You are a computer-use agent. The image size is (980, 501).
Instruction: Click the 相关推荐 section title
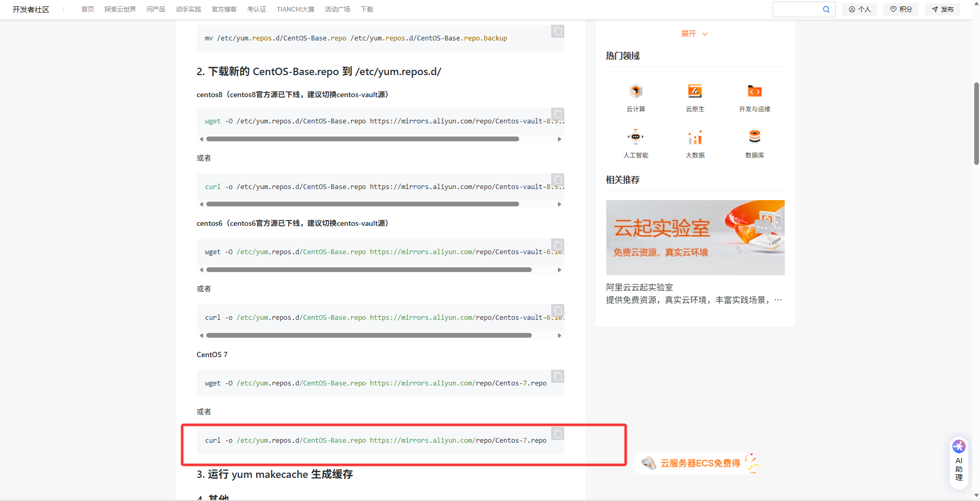(623, 180)
